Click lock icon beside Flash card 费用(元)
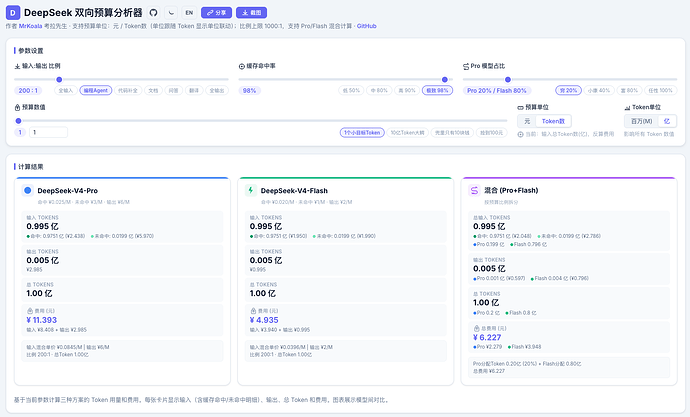The height and width of the screenshot is (417, 690). pyautogui.click(x=253, y=311)
